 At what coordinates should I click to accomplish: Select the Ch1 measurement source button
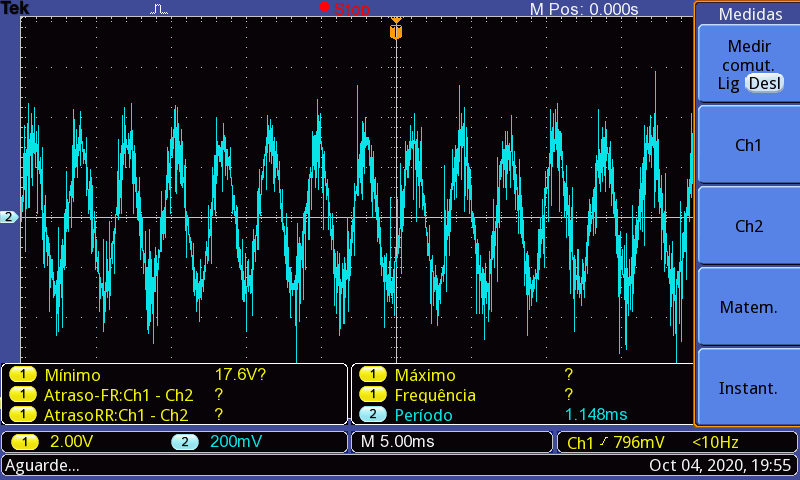pos(748,145)
